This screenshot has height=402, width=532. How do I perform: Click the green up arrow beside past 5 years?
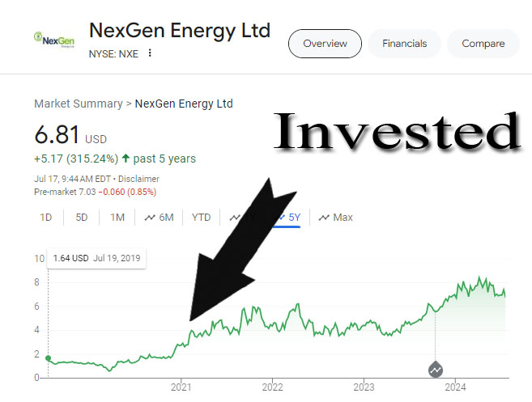coord(126,159)
